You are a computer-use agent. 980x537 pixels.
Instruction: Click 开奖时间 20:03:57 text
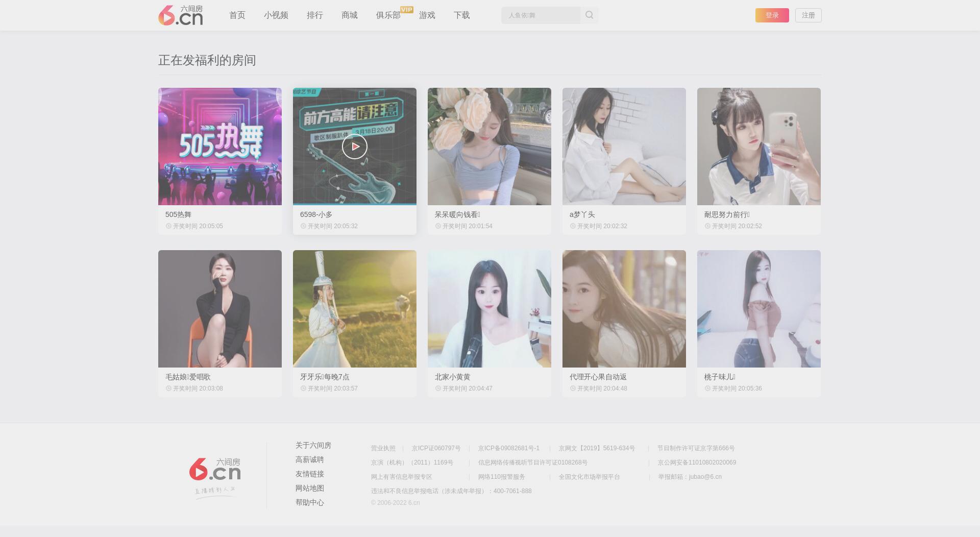333,388
